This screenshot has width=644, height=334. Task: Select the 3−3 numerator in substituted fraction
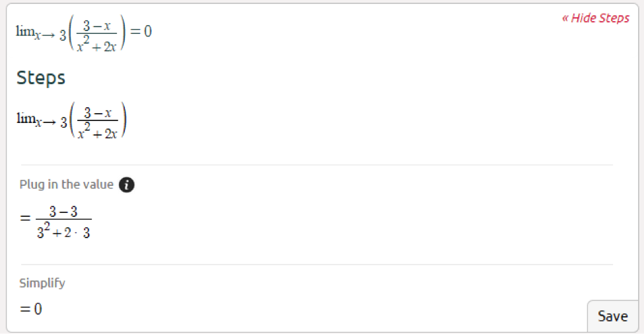(63, 212)
